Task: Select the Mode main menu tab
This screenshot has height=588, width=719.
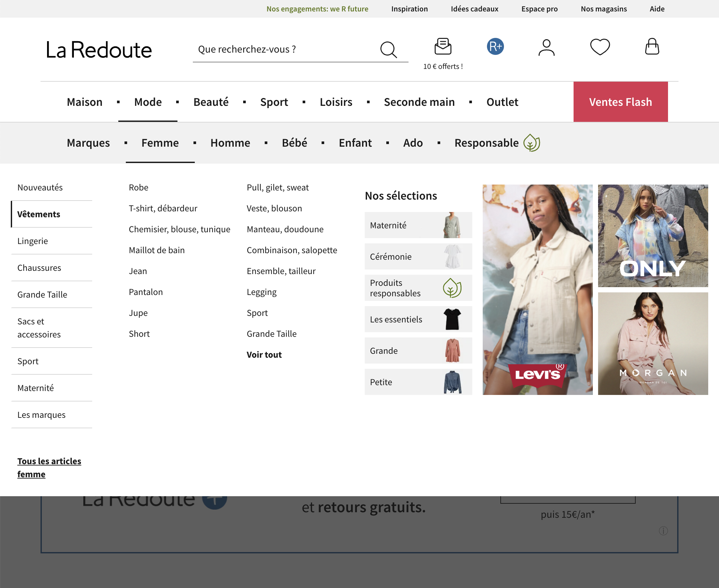Action: pyautogui.click(x=148, y=102)
